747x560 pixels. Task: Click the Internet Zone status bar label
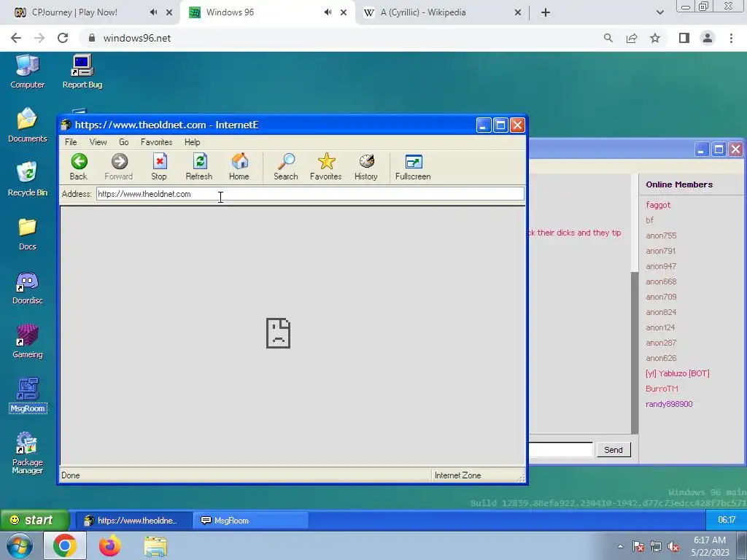pyautogui.click(x=458, y=475)
